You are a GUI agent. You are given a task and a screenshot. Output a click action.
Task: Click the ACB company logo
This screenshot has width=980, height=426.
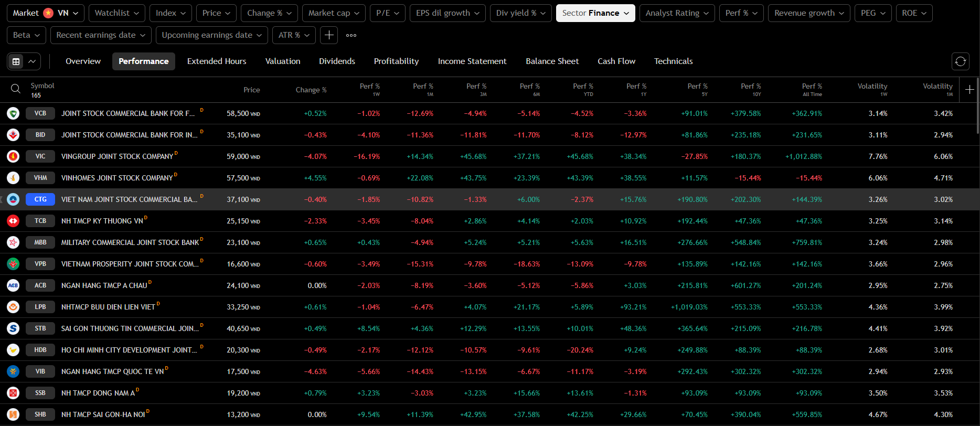coord(13,285)
